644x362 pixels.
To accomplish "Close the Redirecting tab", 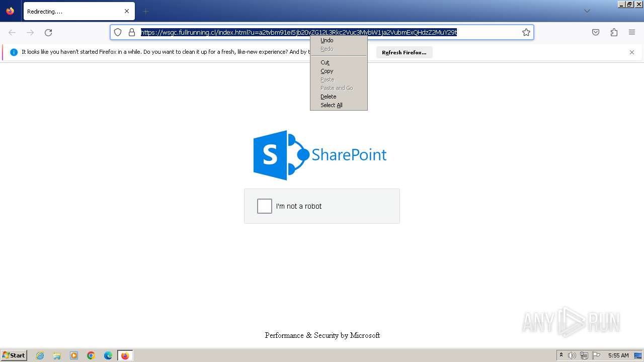I will tap(127, 11).
